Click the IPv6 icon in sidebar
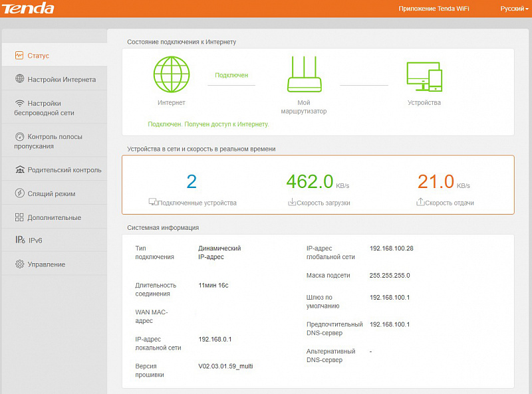Viewport: 532px width, 394px height. coord(19,241)
